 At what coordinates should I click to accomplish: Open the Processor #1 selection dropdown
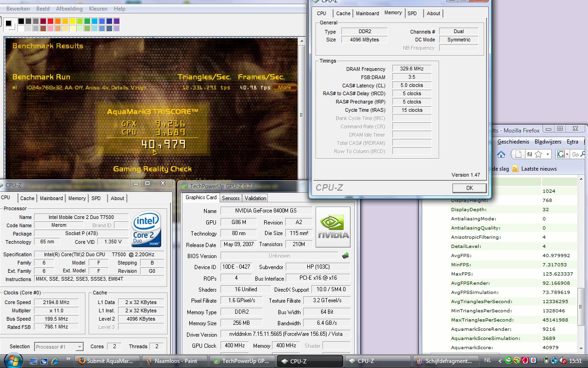[x=59, y=346]
